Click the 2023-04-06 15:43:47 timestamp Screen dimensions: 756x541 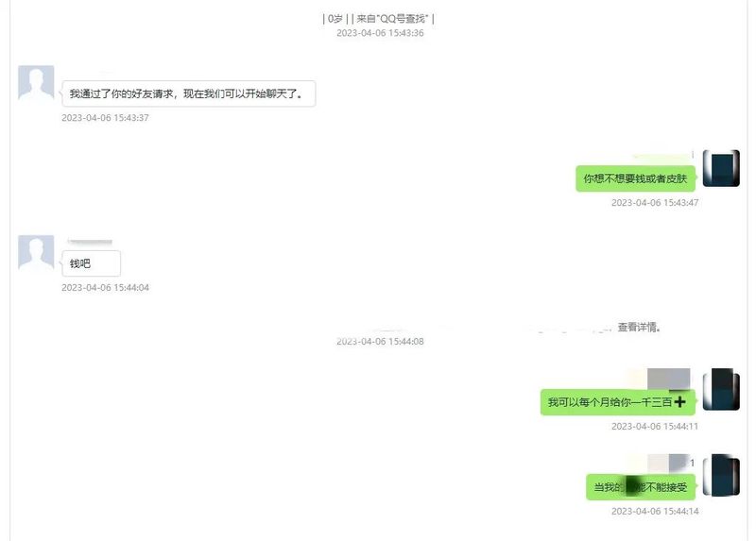(655, 203)
